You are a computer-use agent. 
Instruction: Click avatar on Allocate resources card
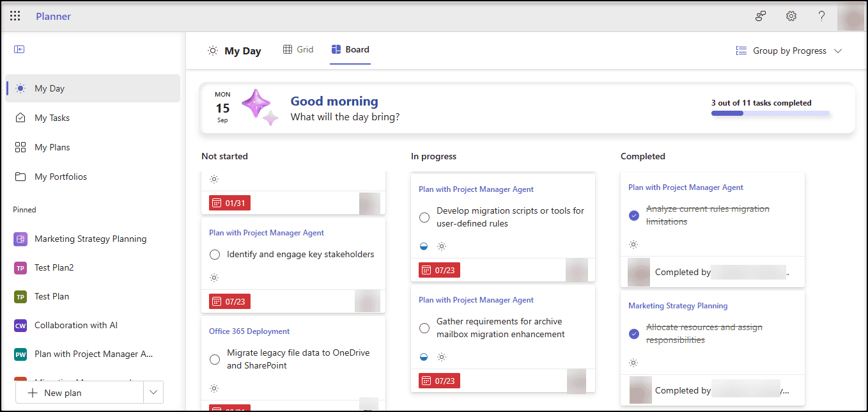[640, 390]
